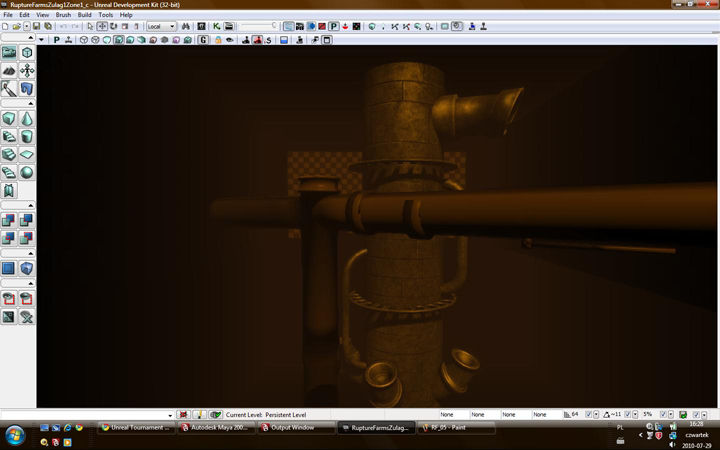
Task: Open the Brush menu
Action: point(63,15)
